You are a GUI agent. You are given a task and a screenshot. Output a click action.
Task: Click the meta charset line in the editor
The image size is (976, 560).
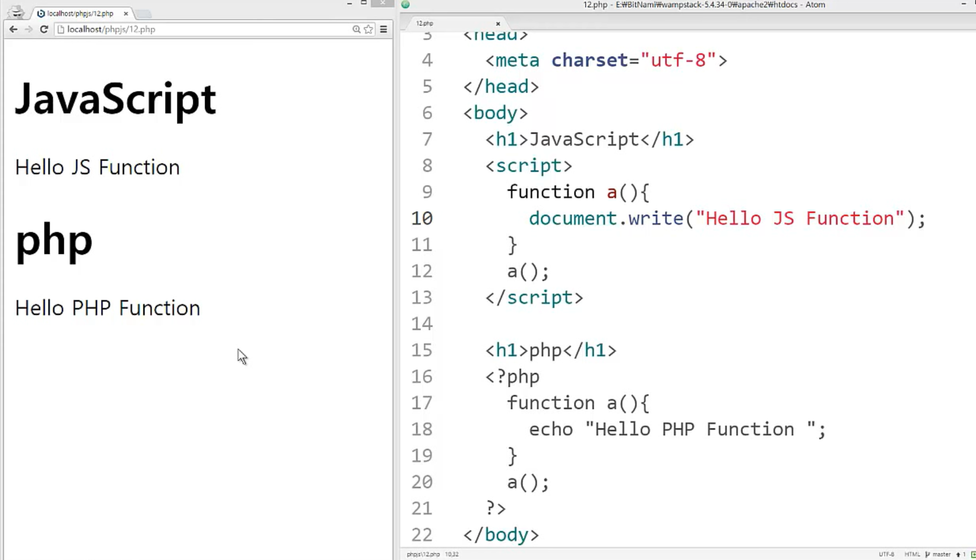(606, 60)
